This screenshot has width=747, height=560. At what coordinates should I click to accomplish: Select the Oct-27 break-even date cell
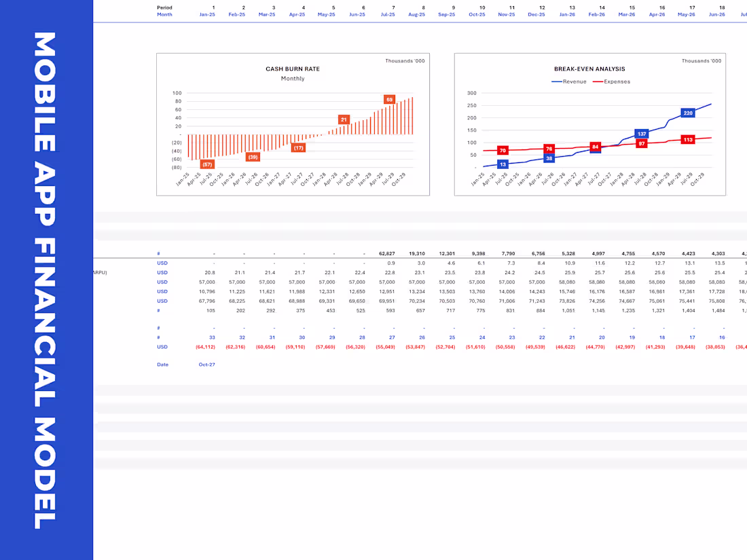pyautogui.click(x=206, y=365)
